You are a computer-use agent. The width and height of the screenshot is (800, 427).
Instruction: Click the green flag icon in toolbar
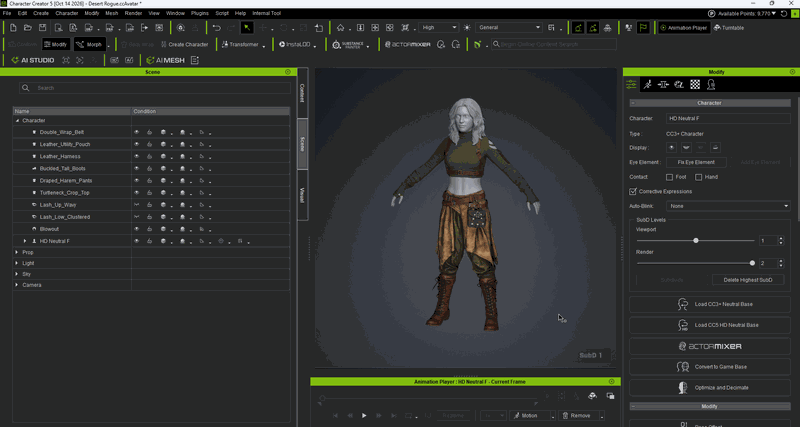point(643,28)
